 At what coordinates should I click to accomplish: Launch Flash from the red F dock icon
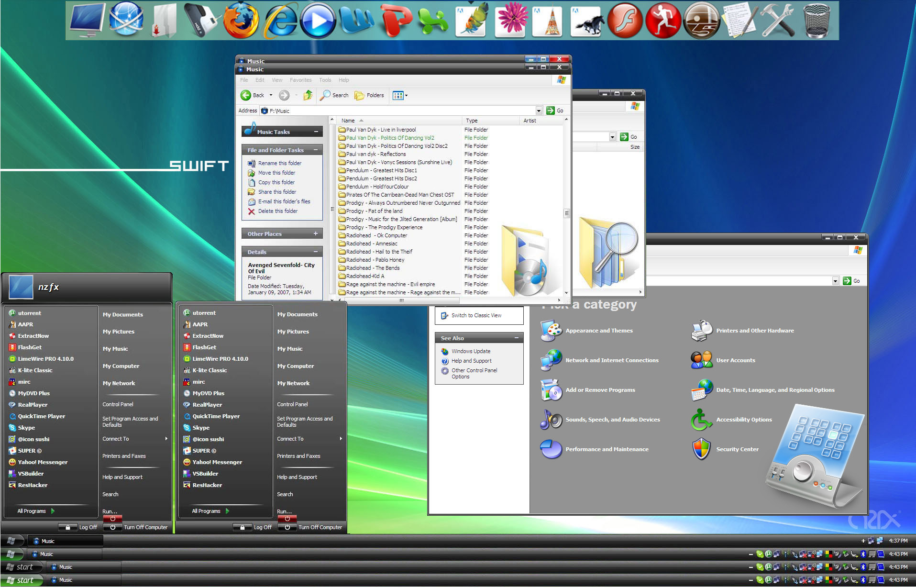point(625,20)
